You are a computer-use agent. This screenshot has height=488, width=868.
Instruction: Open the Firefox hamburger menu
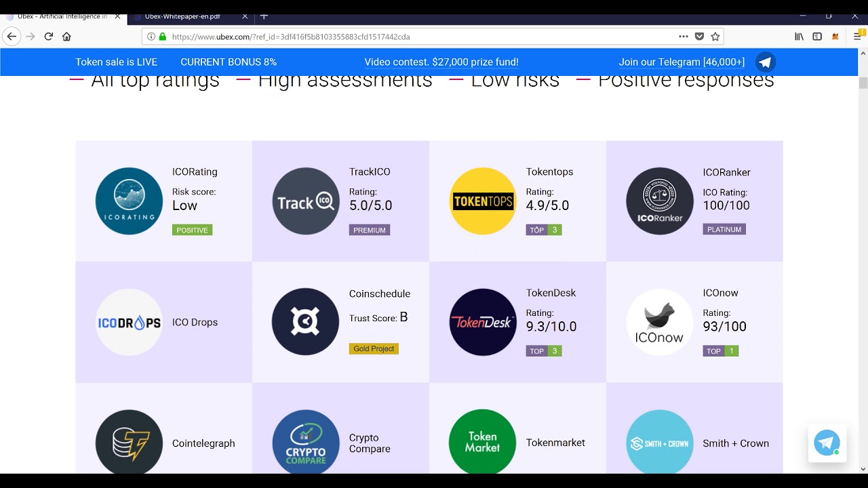tap(857, 36)
